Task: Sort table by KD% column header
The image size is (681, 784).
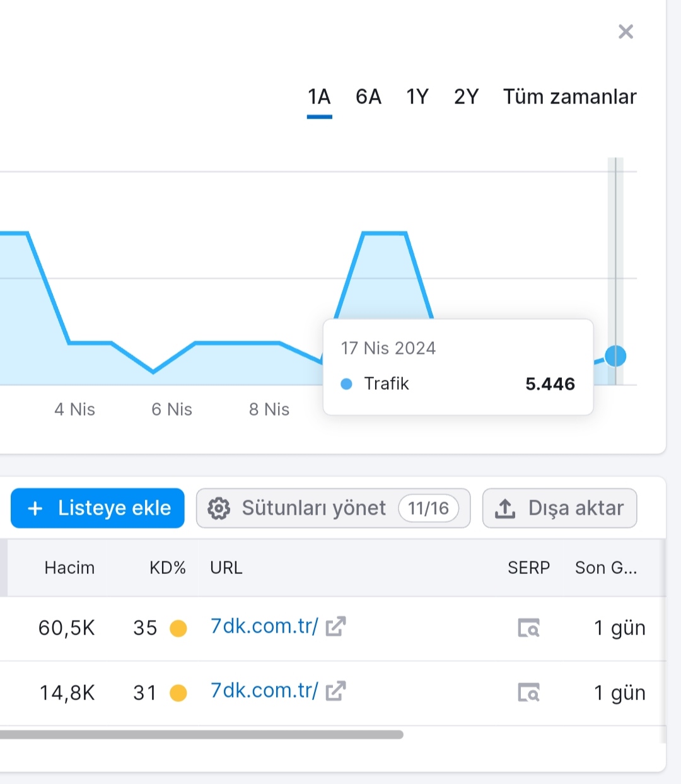Action: point(168,568)
